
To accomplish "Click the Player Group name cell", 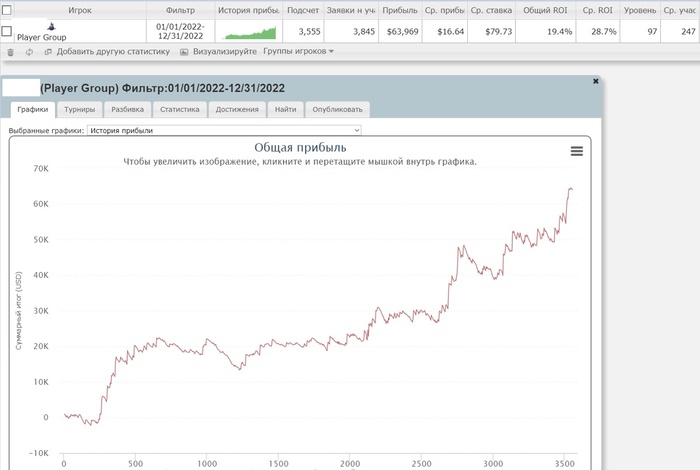I will tap(42, 37).
